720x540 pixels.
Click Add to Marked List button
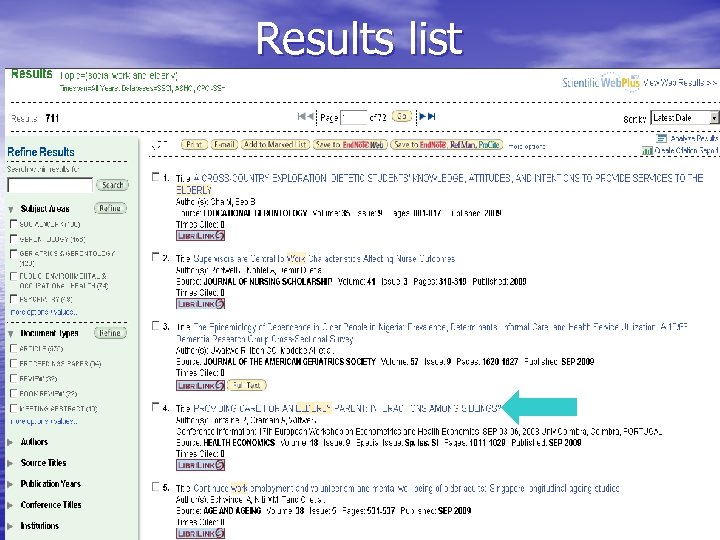275,145
